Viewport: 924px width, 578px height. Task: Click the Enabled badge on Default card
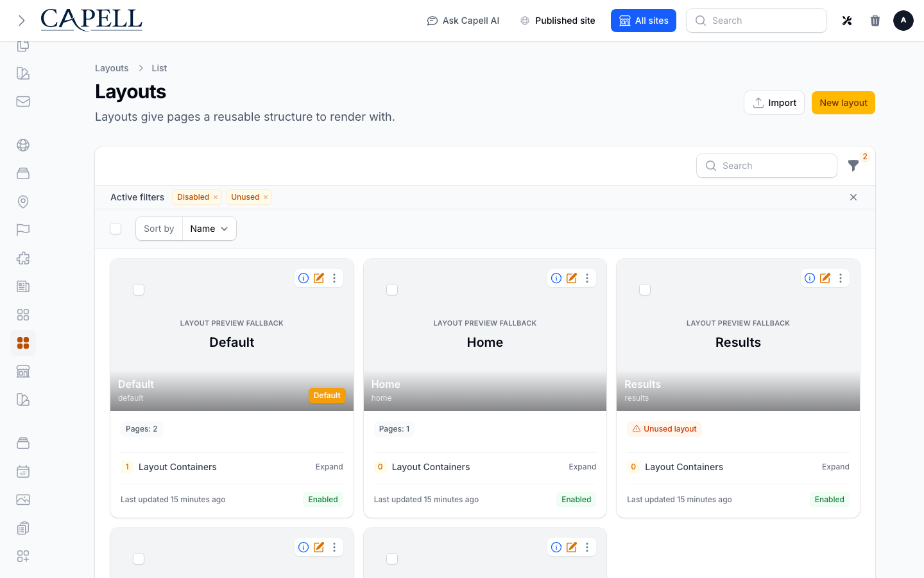323,500
